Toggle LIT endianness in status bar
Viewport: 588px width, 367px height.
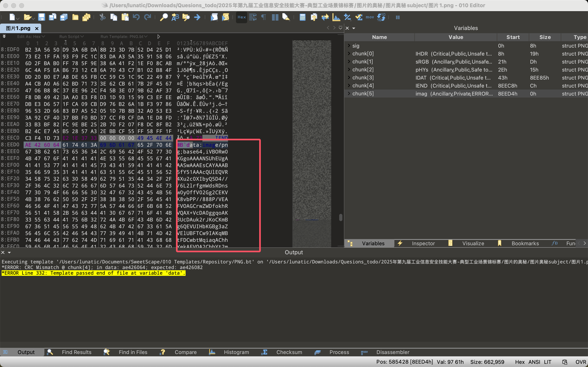pyautogui.click(x=547, y=362)
